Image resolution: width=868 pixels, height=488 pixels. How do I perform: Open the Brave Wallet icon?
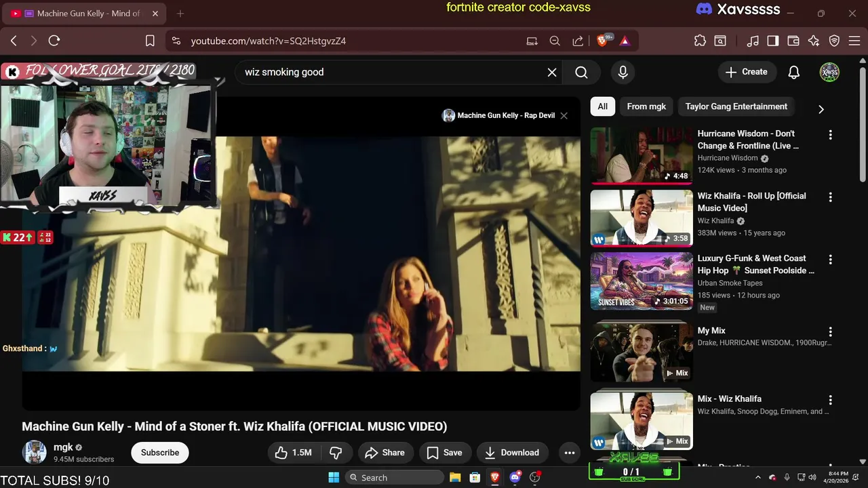(x=793, y=41)
